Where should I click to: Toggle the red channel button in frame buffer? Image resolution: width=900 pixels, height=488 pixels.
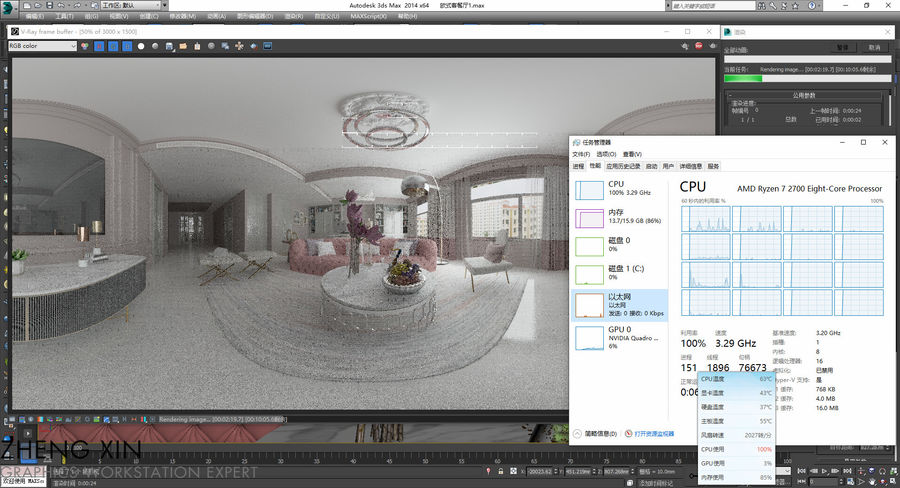point(99,46)
